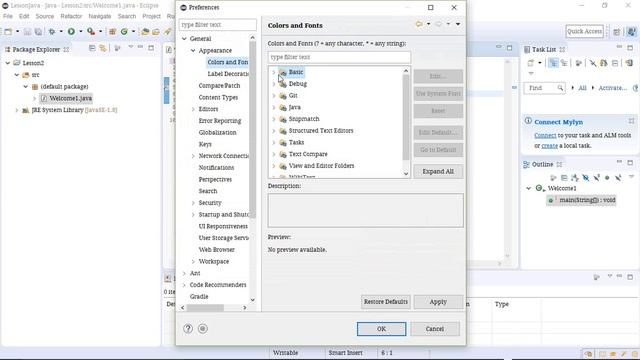
Task: Open the Edit menu
Action: [24, 16]
